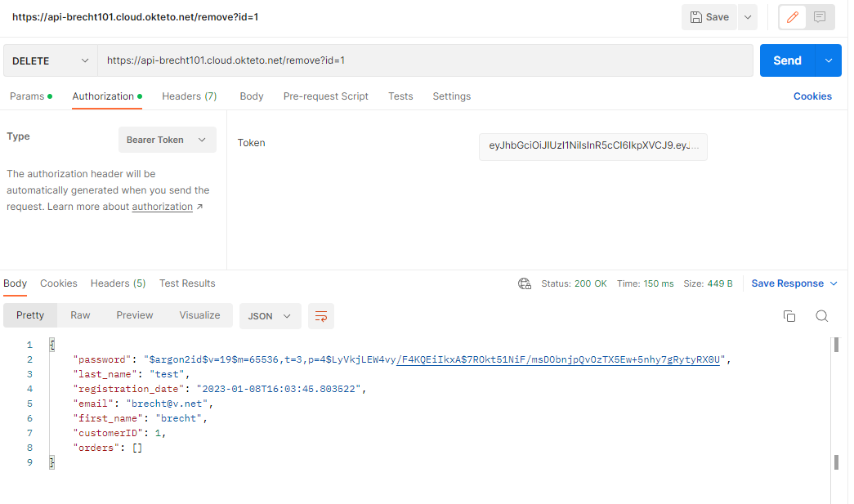Click the authorization learn more link
The height and width of the screenshot is (504, 854).
161,206
